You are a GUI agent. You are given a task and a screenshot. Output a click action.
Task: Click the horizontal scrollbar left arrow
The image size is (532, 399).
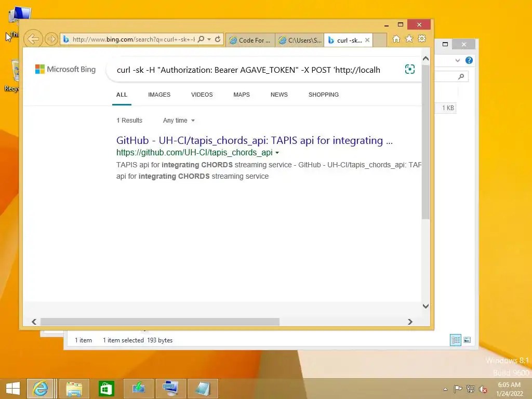(34, 322)
